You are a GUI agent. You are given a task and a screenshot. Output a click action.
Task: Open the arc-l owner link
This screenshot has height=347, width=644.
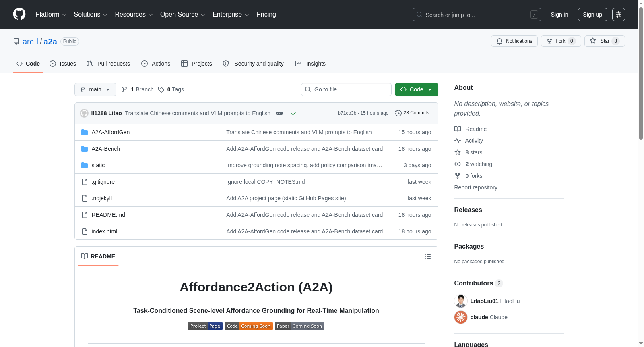tap(30, 42)
